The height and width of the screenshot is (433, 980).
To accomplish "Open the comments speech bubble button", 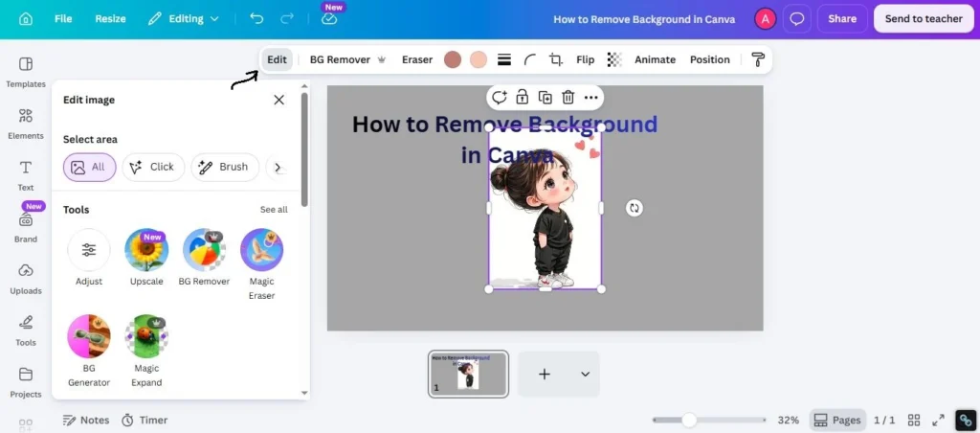I will [x=797, y=19].
